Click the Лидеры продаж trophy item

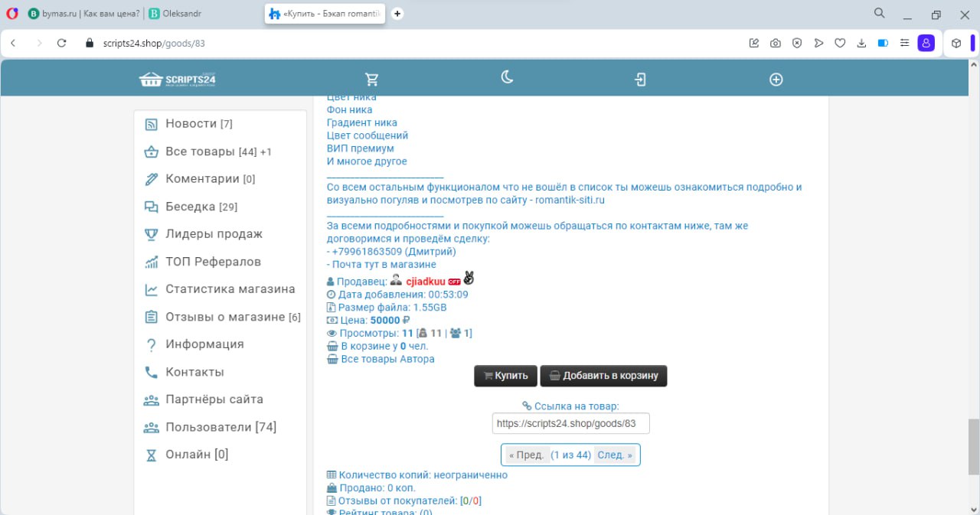(214, 234)
